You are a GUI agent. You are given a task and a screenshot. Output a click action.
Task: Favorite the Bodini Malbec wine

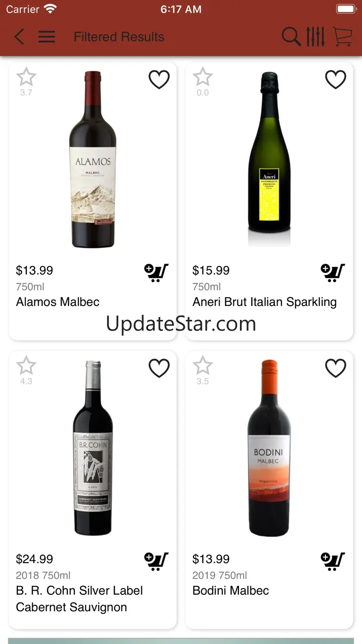336,368
